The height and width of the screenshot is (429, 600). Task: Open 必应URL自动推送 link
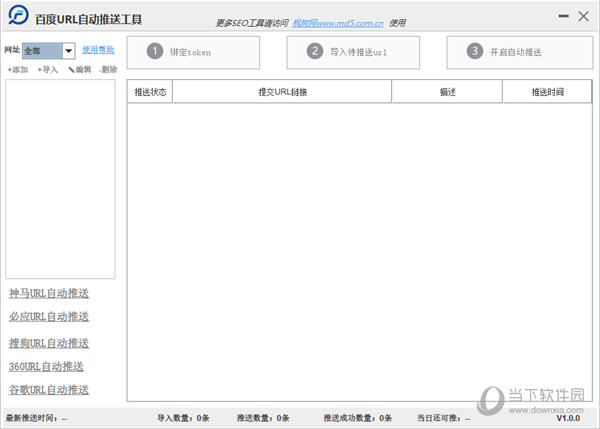click(x=49, y=316)
